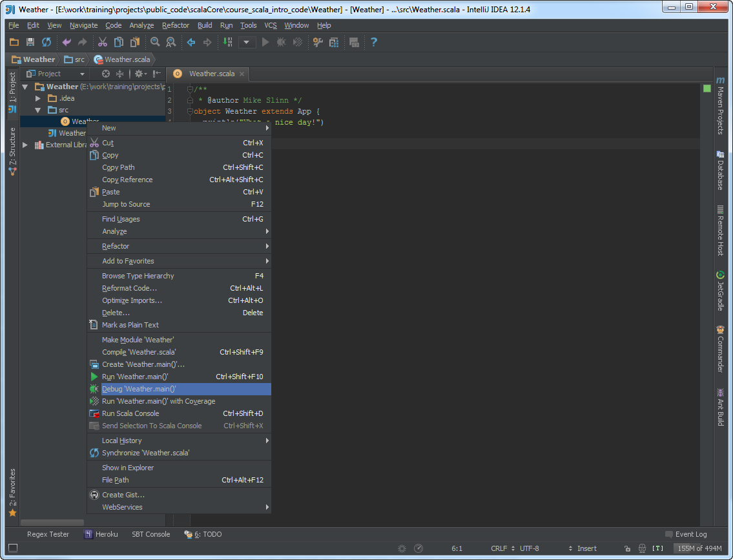
Task: Select Run Scala Console menu entry
Action: click(179, 413)
